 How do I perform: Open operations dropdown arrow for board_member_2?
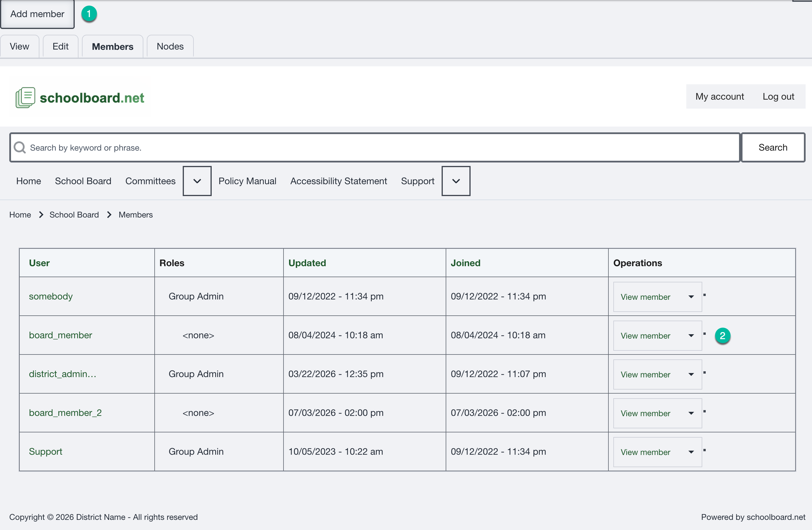(691, 413)
